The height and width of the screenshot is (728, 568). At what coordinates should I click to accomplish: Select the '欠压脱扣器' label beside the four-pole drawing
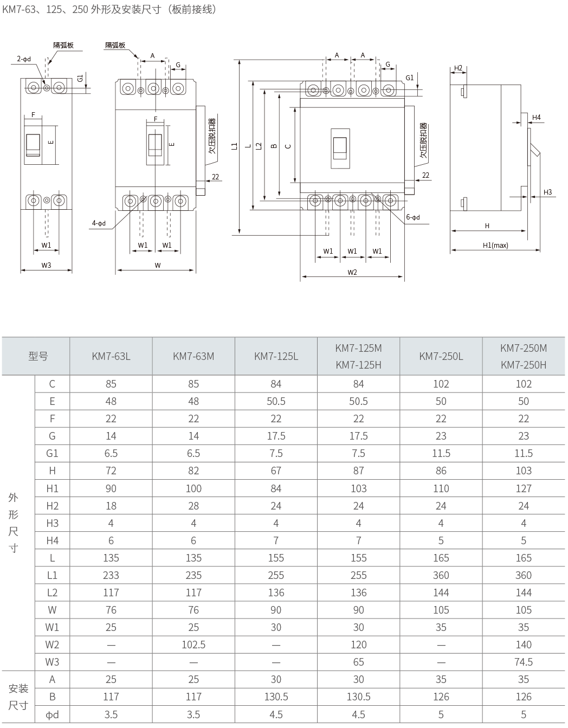424,141
